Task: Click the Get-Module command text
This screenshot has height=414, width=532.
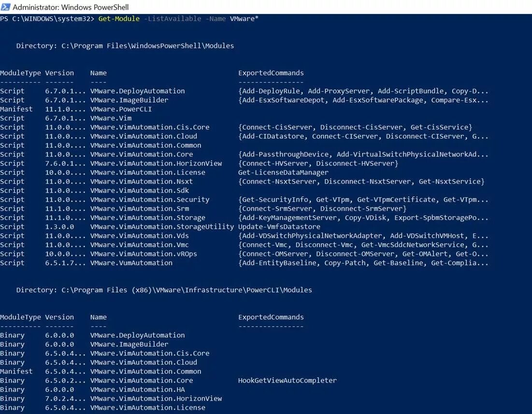Action: (119, 19)
